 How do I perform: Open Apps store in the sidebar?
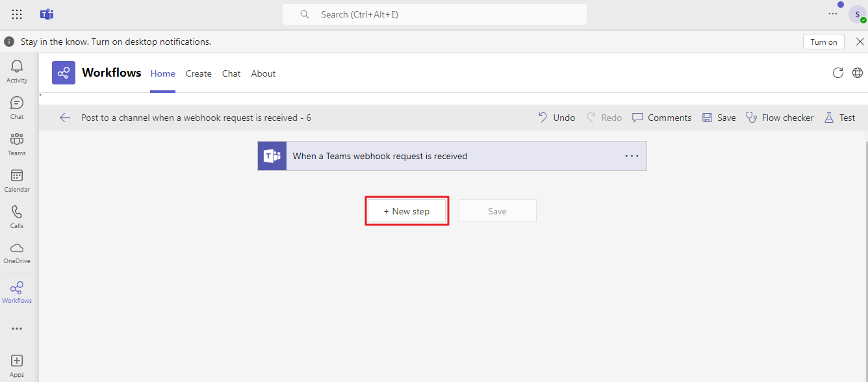pyautogui.click(x=17, y=365)
